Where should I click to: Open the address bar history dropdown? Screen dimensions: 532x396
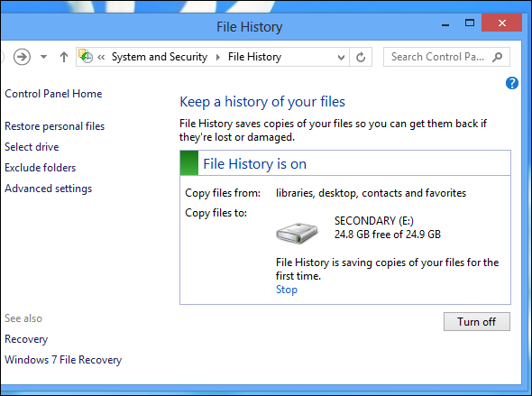342,57
